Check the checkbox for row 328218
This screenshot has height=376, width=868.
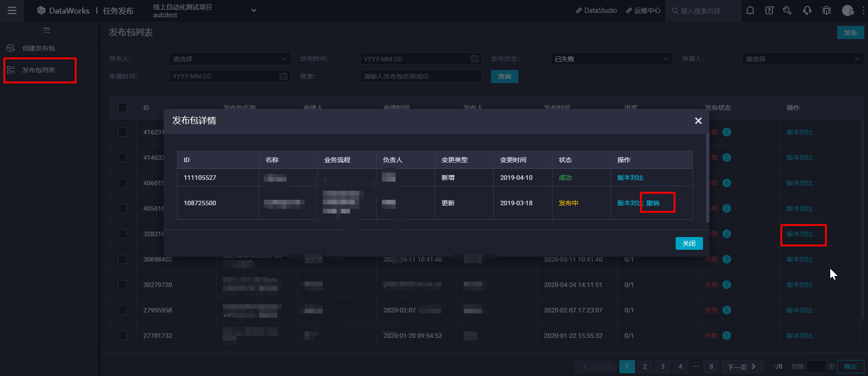[x=122, y=234]
